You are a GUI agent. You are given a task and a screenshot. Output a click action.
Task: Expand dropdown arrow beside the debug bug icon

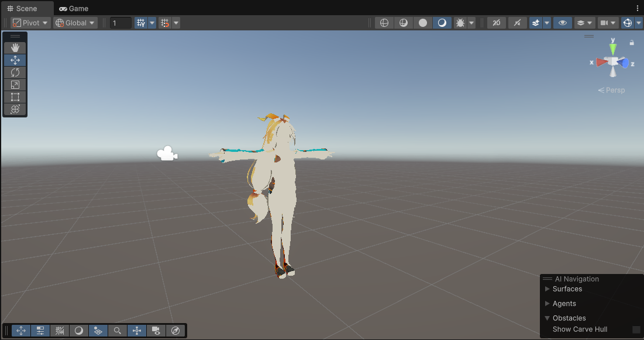(x=471, y=23)
